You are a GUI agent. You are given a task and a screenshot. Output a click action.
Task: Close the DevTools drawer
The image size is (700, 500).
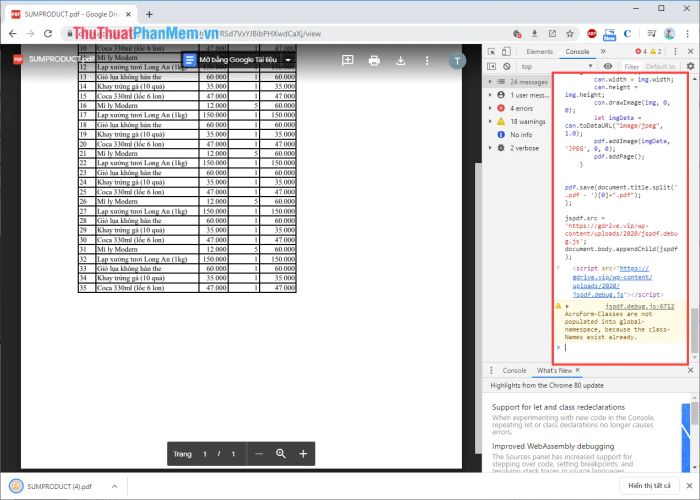pyautogui.click(x=690, y=370)
